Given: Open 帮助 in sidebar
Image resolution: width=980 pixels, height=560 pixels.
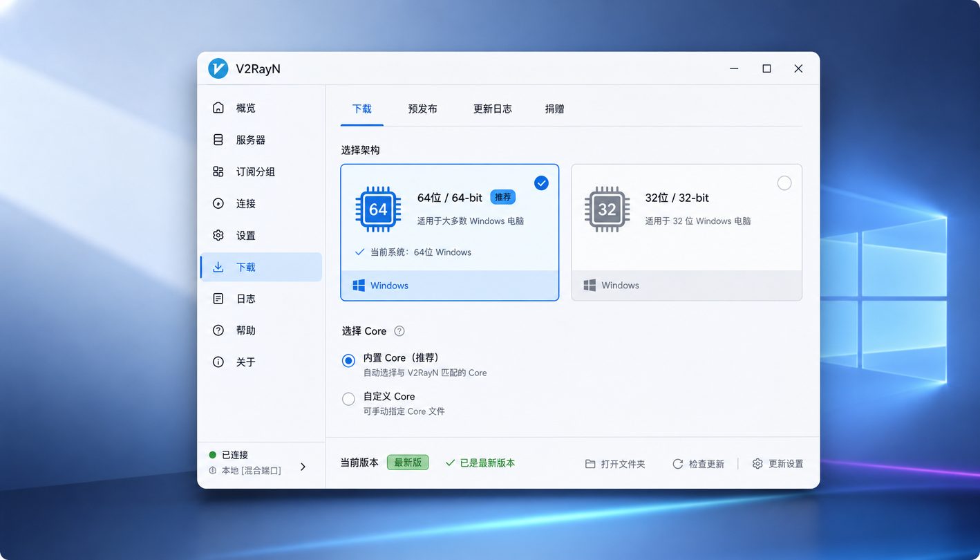Looking at the screenshot, I should [261, 330].
